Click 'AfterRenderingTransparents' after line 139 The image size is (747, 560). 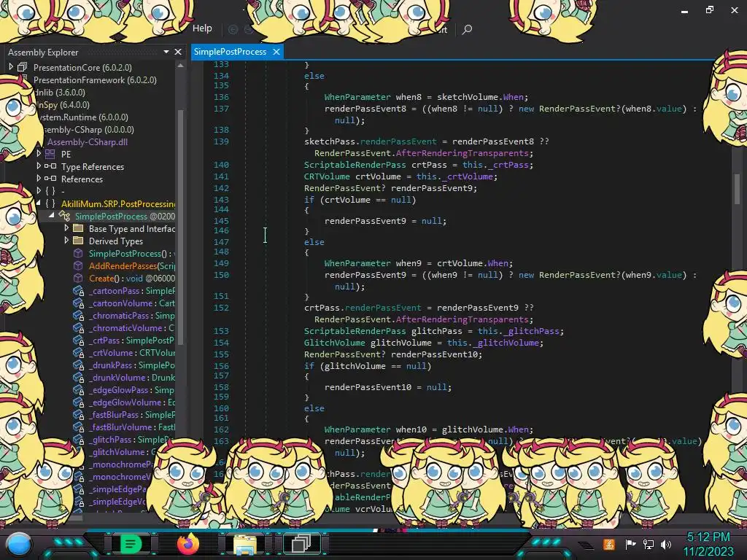tap(462, 153)
